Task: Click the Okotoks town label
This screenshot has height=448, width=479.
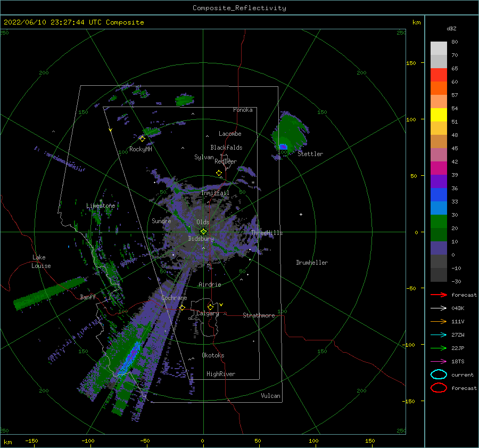Action: 213,355
